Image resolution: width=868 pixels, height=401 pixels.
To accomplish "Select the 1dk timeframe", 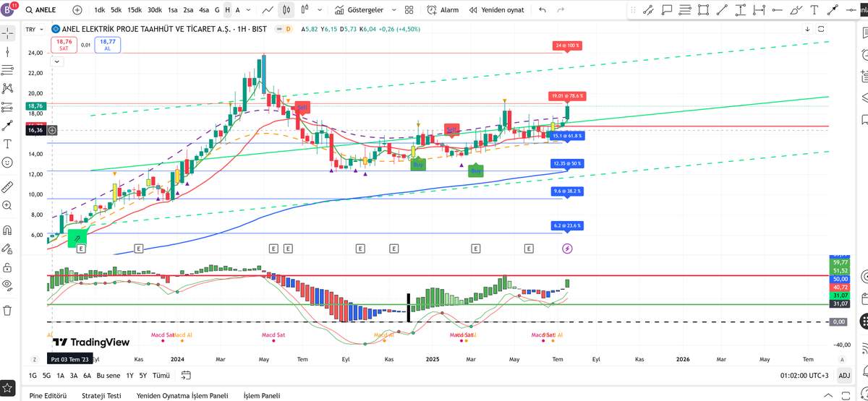I will click(x=100, y=10).
